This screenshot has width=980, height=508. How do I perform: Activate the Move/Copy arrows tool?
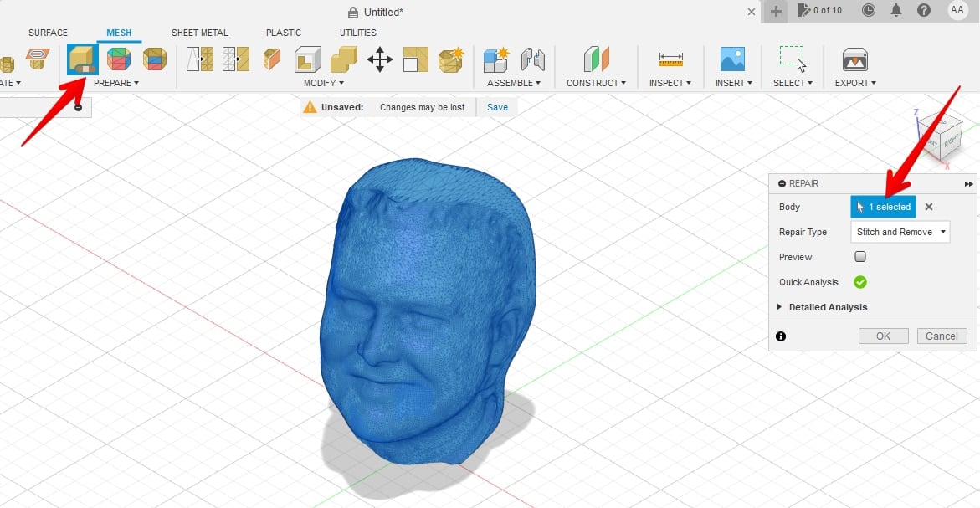click(379, 60)
